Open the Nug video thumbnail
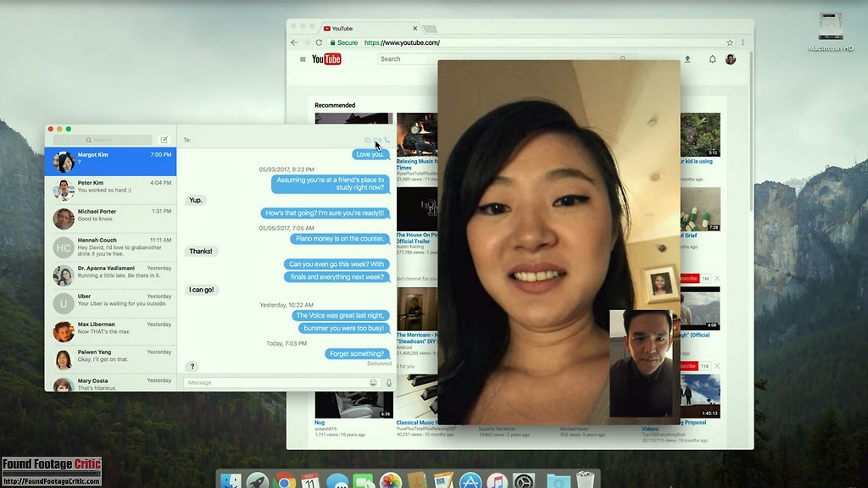 click(x=353, y=405)
